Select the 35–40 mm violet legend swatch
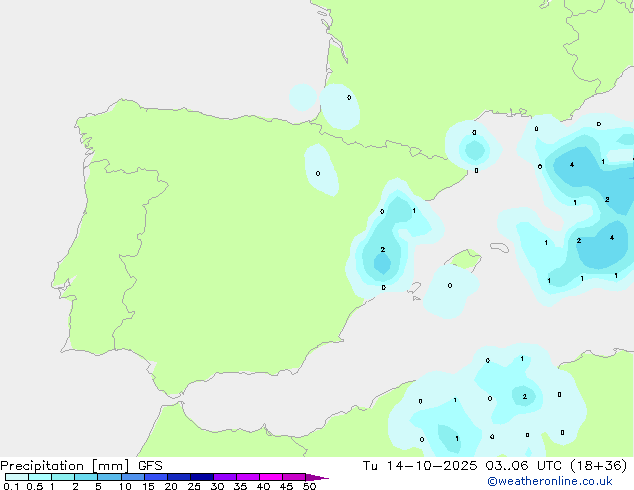 248,477
